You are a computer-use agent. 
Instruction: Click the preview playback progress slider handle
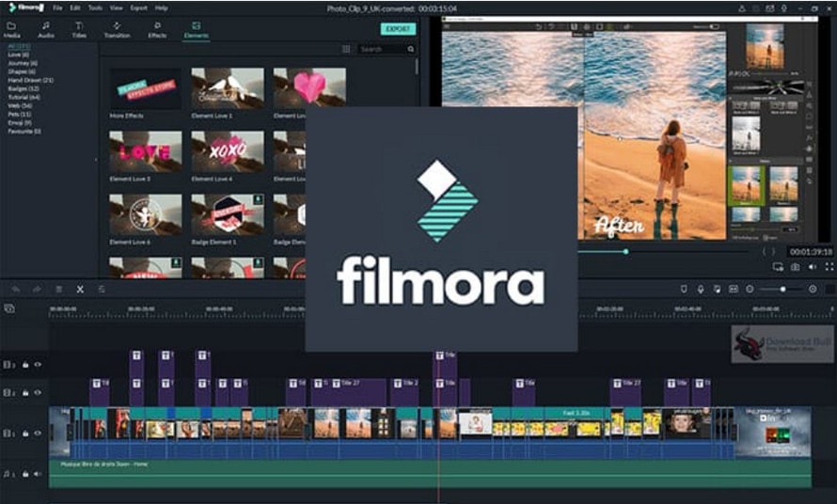(625, 251)
